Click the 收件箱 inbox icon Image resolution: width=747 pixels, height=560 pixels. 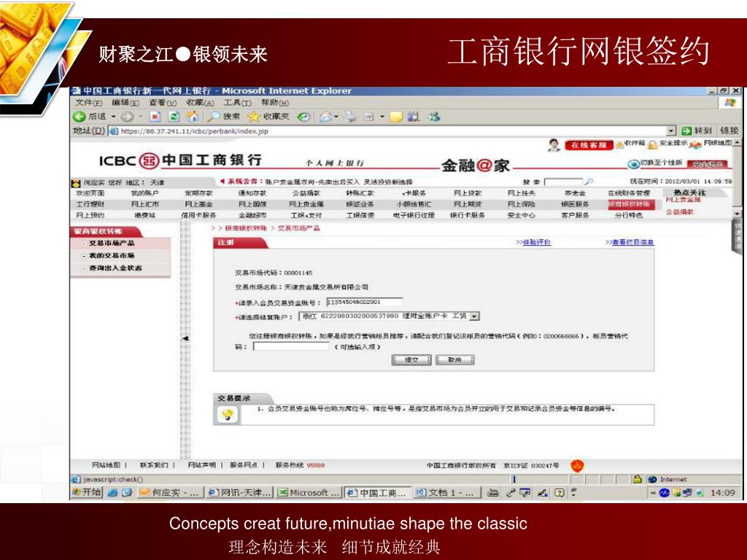[x=619, y=144]
